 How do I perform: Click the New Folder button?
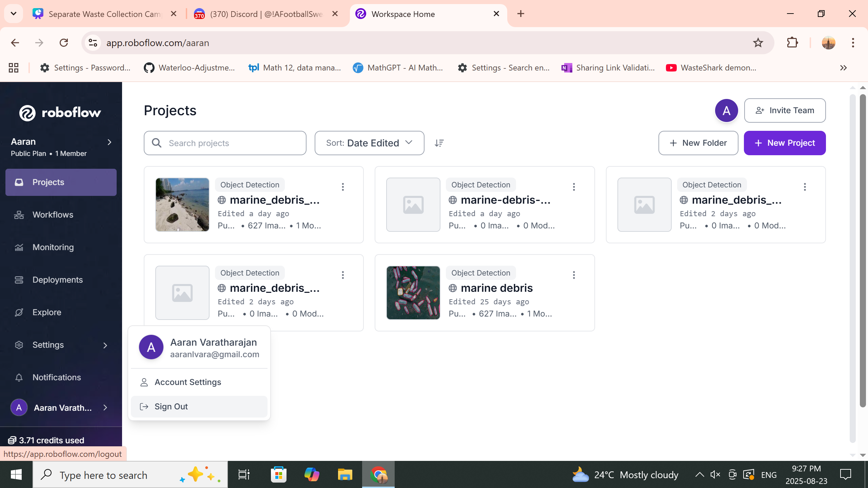pyautogui.click(x=698, y=143)
